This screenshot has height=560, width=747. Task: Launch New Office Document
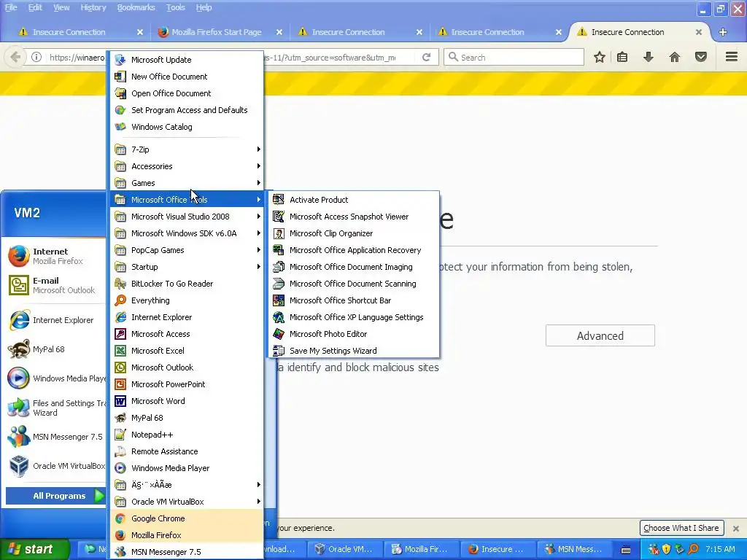click(187, 76)
